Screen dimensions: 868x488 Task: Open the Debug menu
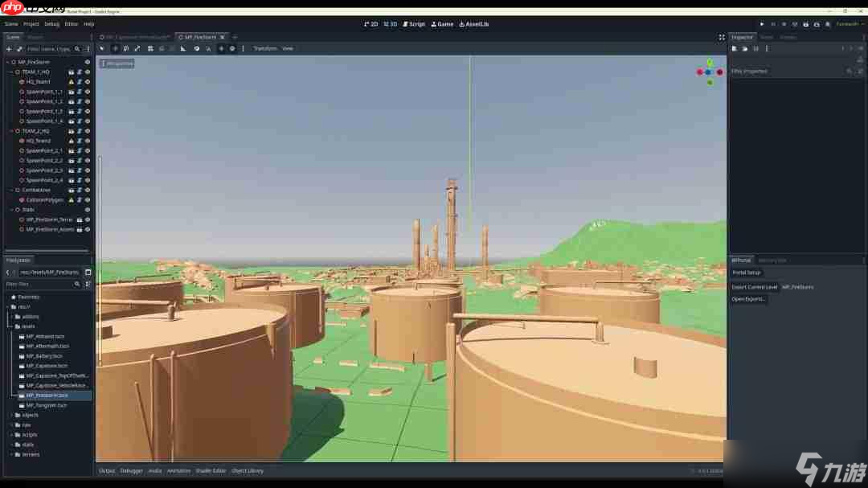click(51, 24)
